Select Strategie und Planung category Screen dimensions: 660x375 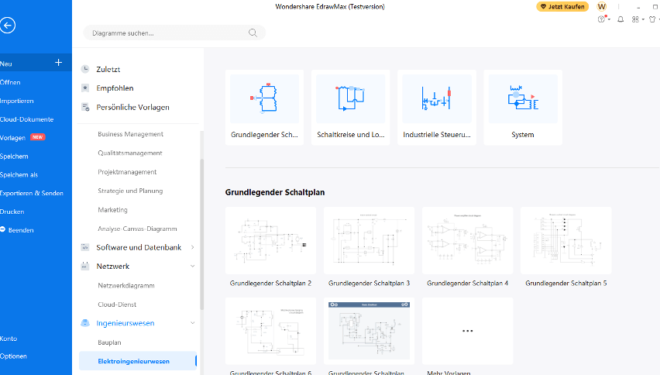tap(130, 191)
